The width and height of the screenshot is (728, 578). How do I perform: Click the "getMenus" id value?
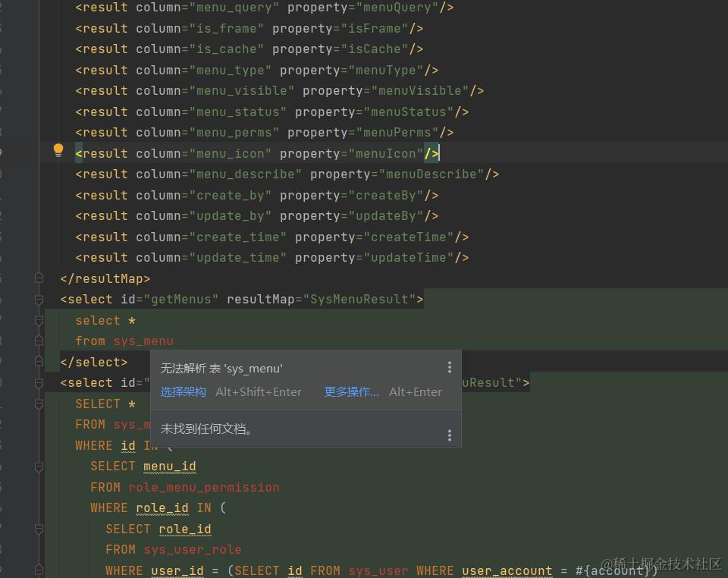(x=181, y=300)
